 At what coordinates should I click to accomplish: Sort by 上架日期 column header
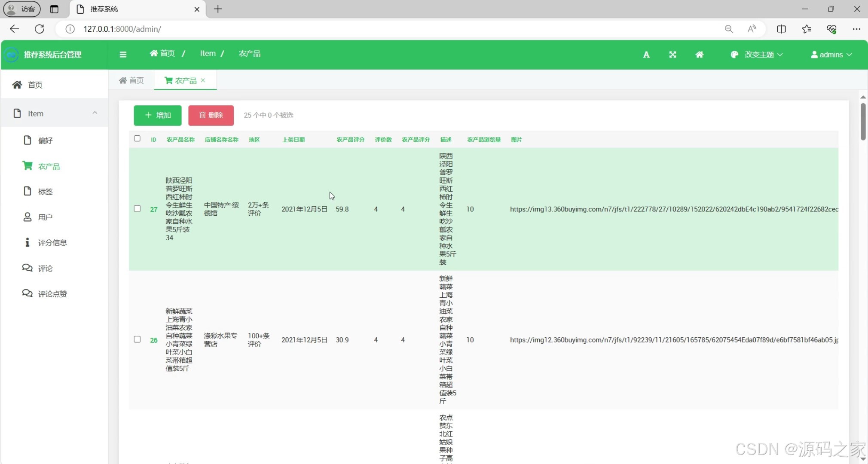(x=293, y=140)
